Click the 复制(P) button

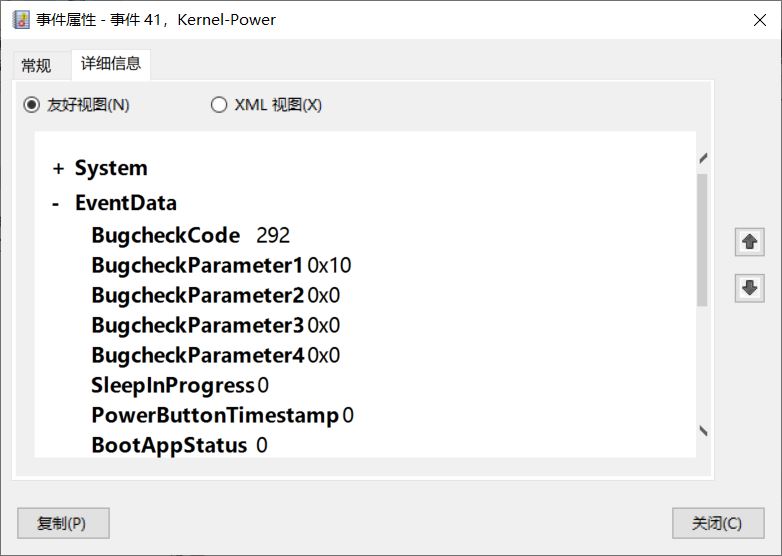pos(63,523)
